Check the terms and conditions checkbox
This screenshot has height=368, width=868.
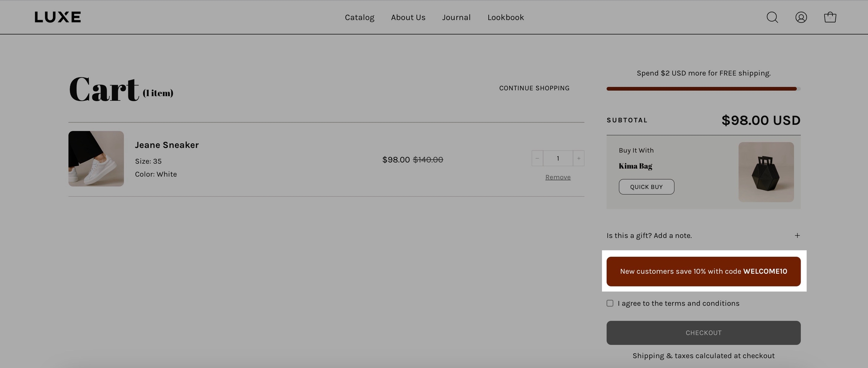pos(610,304)
